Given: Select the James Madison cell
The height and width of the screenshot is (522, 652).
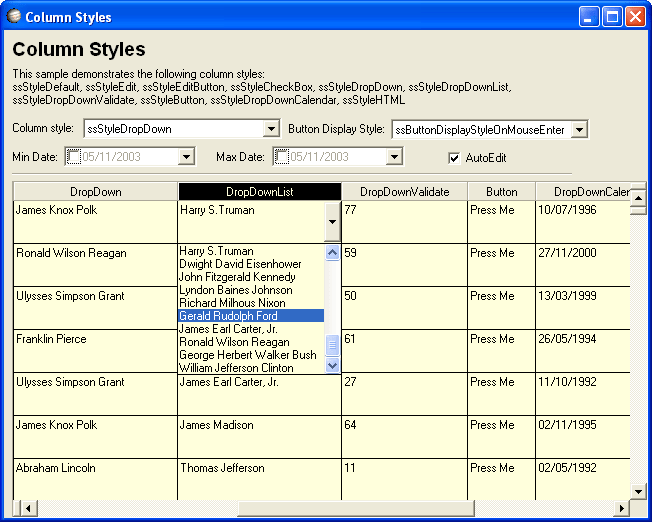Looking at the screenshot, I should click(x=259, y=437).
